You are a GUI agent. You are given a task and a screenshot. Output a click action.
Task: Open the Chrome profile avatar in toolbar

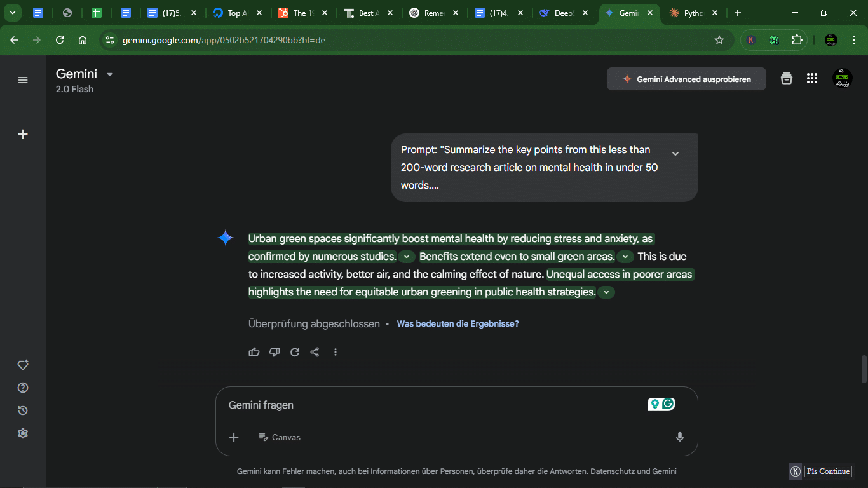831,40
